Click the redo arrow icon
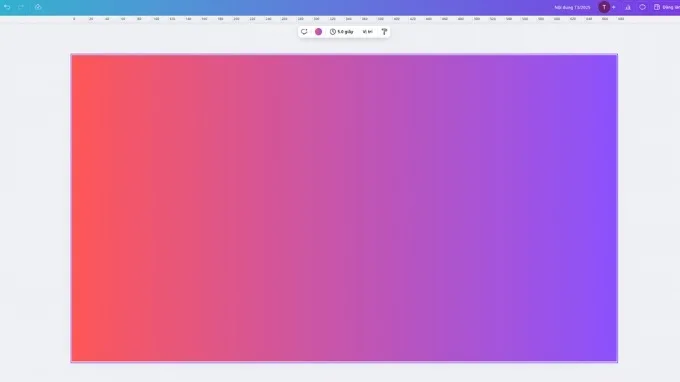This screenshot has height=382, width=680. coord(21,7)
